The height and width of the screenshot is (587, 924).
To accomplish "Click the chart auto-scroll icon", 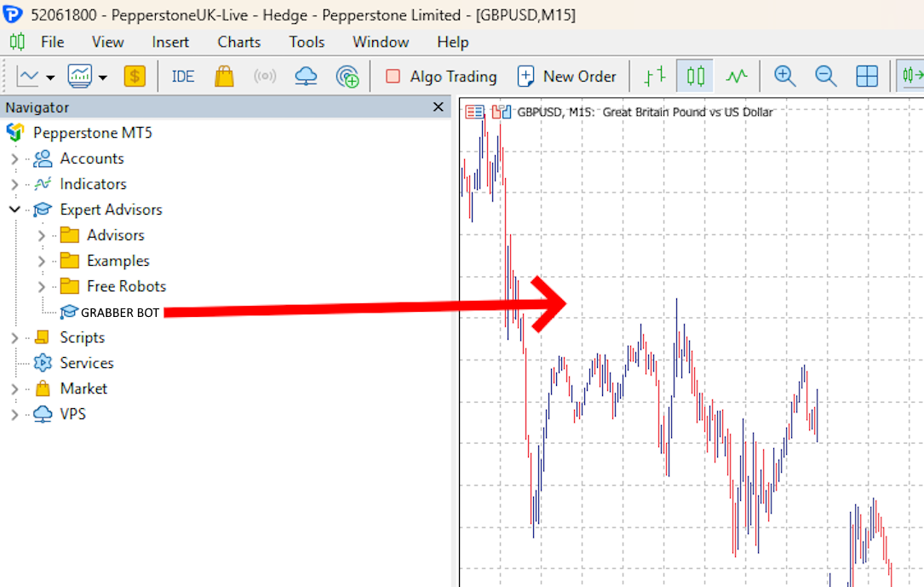I will 911,76.
